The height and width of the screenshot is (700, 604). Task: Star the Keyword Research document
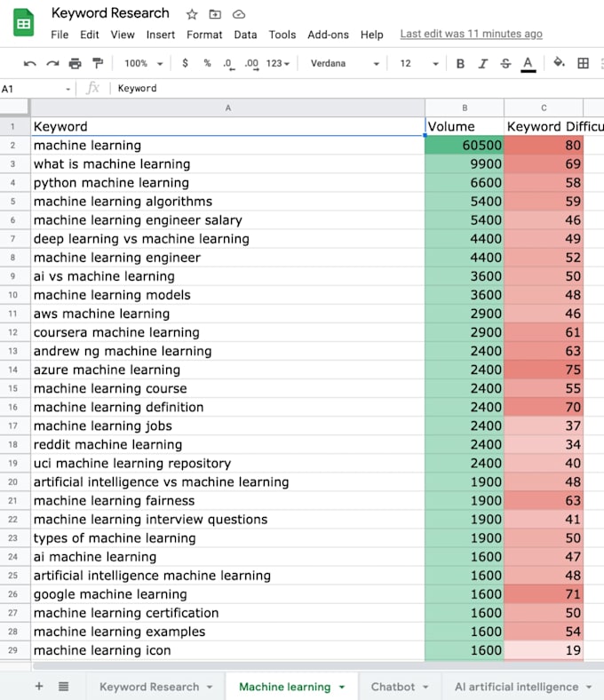tap(192, 14)
